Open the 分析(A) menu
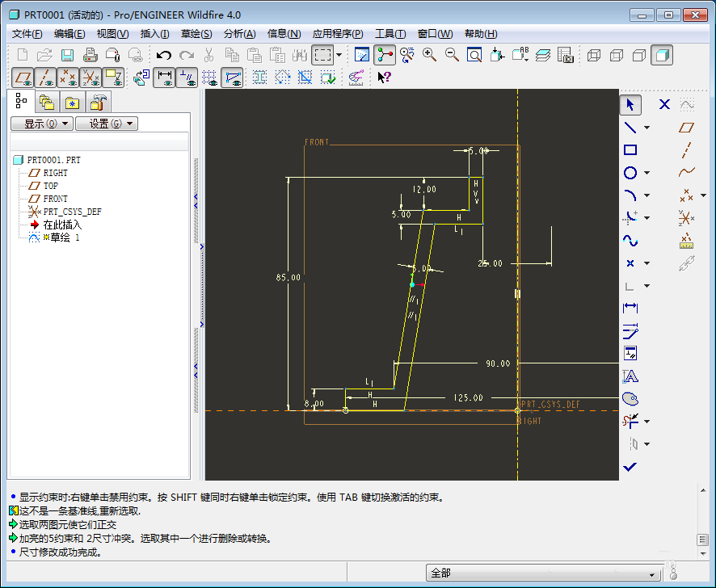The height and width of the screenshot is (588, 716). [240, 34]
